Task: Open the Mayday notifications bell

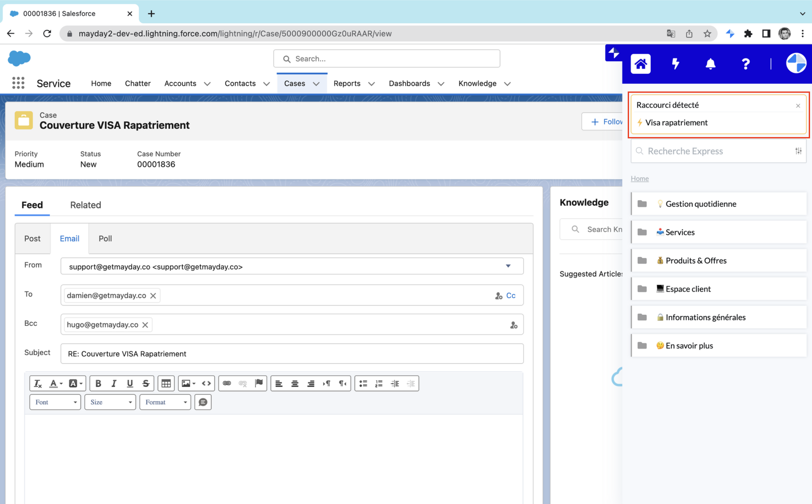Action: coord(710,63)
